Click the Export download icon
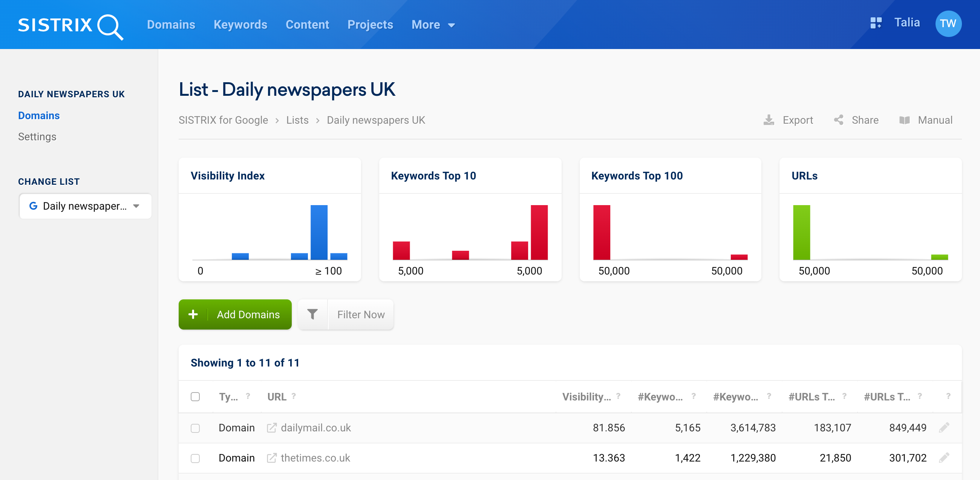This screenshot has width=980, height=480. click(769, 120)
